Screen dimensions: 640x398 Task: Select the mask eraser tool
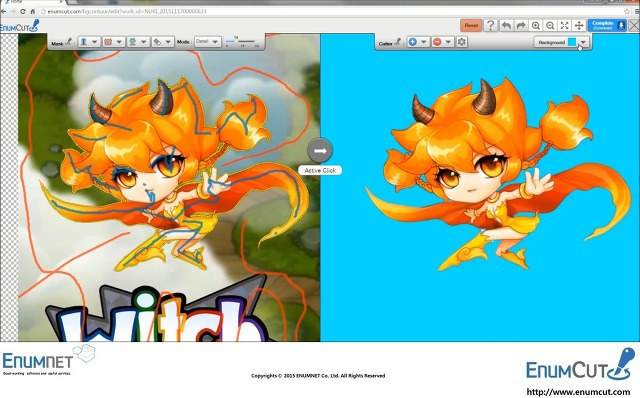point(157,42)
